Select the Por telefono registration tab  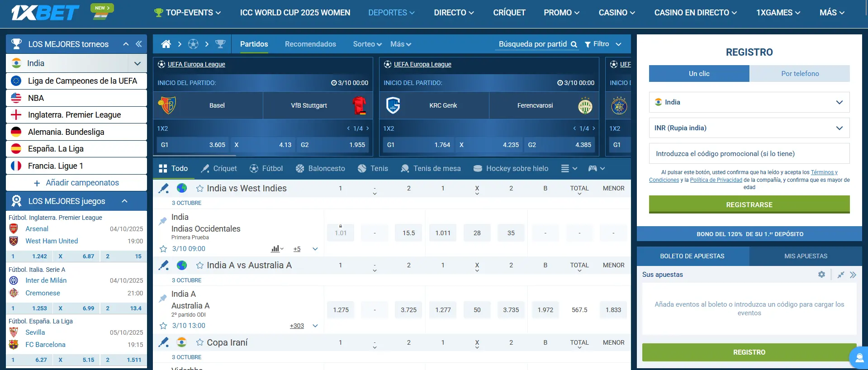tap(800, 73)
